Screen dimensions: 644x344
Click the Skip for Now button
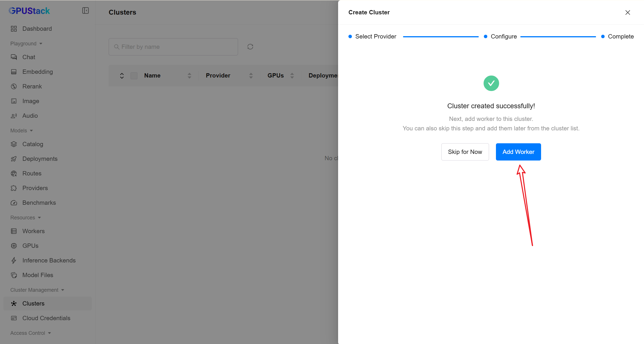[x=465, y=152]
